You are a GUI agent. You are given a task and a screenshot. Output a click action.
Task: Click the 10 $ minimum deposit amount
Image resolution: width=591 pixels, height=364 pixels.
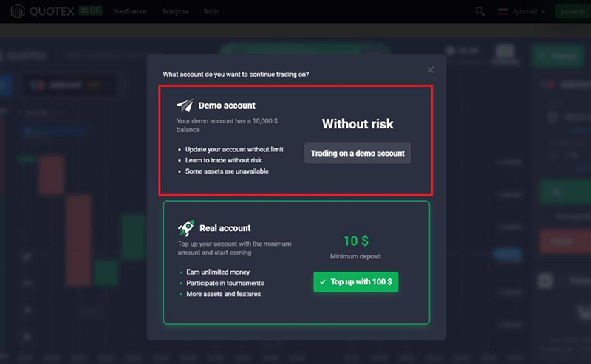pyautogui.click(x=356, y=241)
